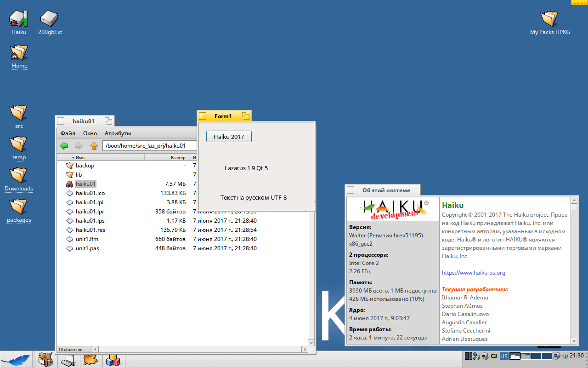Select the lib folder icon in file list
Viewport: 588px width, 368px height.
(x=70, y=174)
